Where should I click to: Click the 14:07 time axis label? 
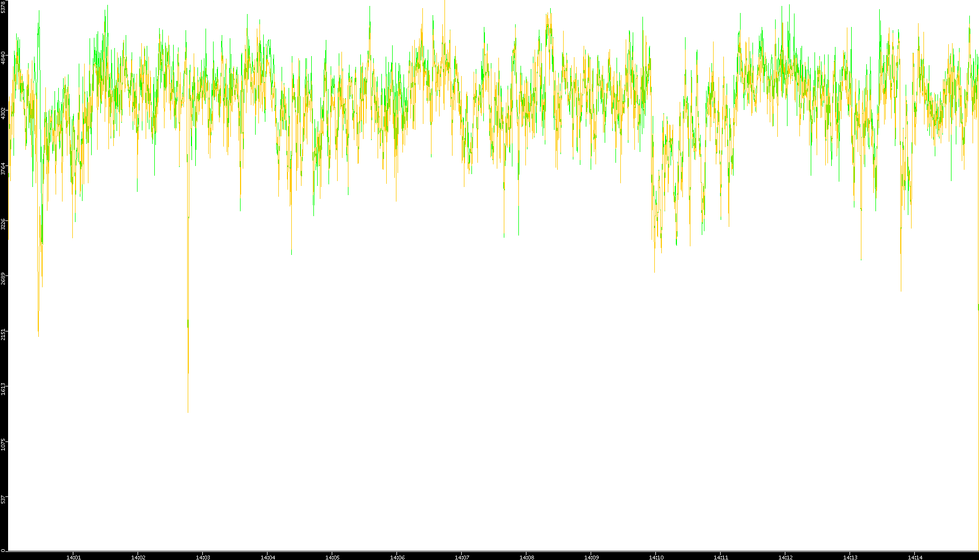(462, 557)
